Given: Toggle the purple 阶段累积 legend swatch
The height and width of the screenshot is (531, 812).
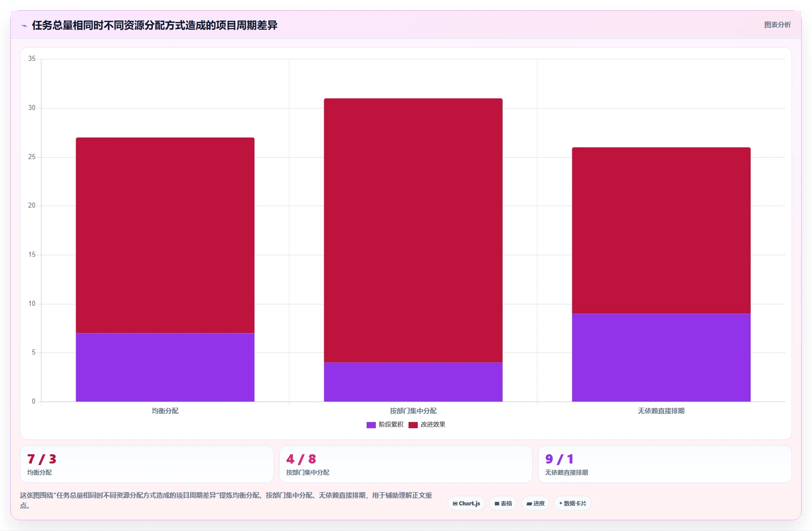Looking at the screenshot, I should [371, 425].
